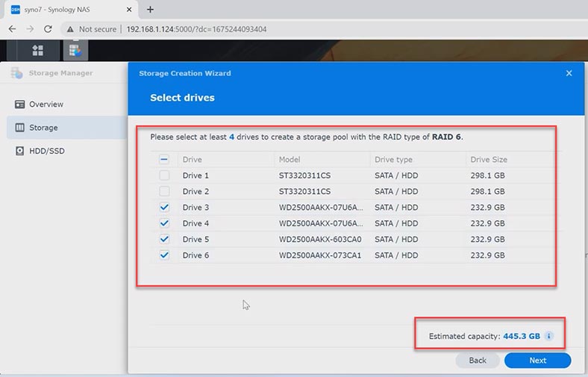Click Drive 2's model ST3320311CS
The image size is (588, 377).
pyautogui.click(x=304, y=191)
